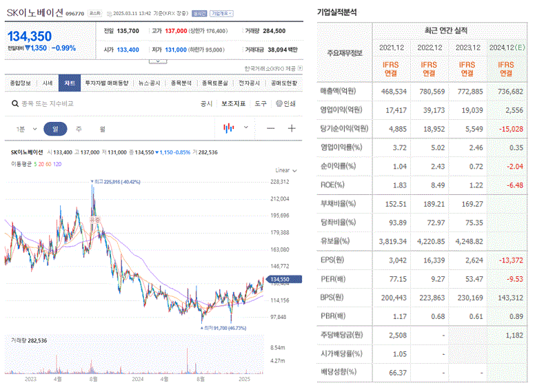This screenshot has height=392, width=535.
Task: Open the 종목토론실 tab
Action: click(x=215, y=83)
